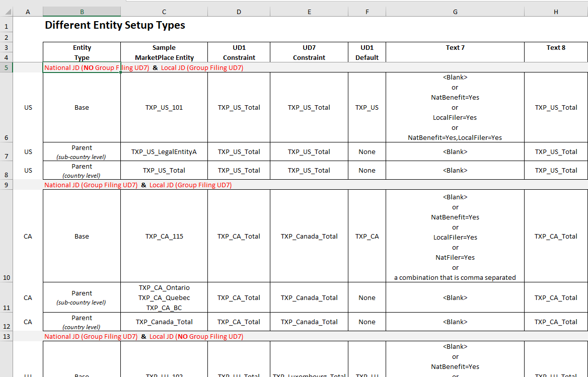
Task: Select column A header
Action: [28, 11]
